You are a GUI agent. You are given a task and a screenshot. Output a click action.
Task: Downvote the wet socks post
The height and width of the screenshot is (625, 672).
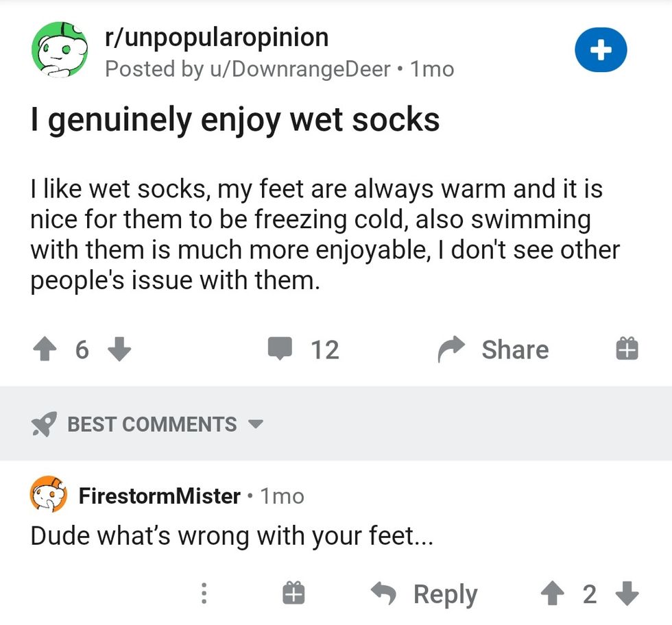click(x=119, y=350)
